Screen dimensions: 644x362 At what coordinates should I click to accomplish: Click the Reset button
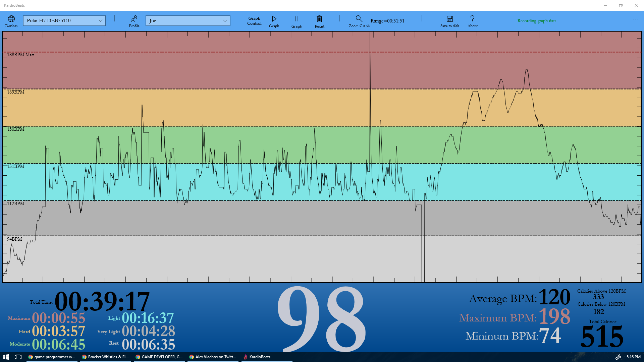[x=319, y=21]
